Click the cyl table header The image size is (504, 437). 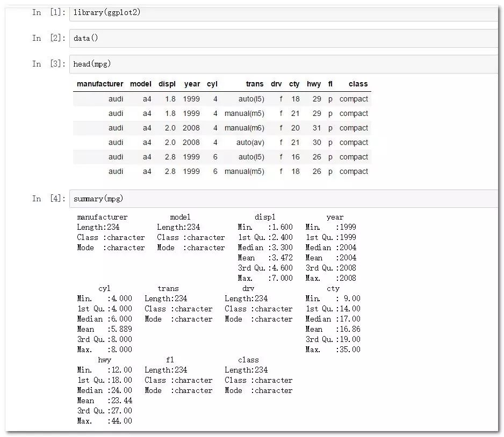pos(212,84)
